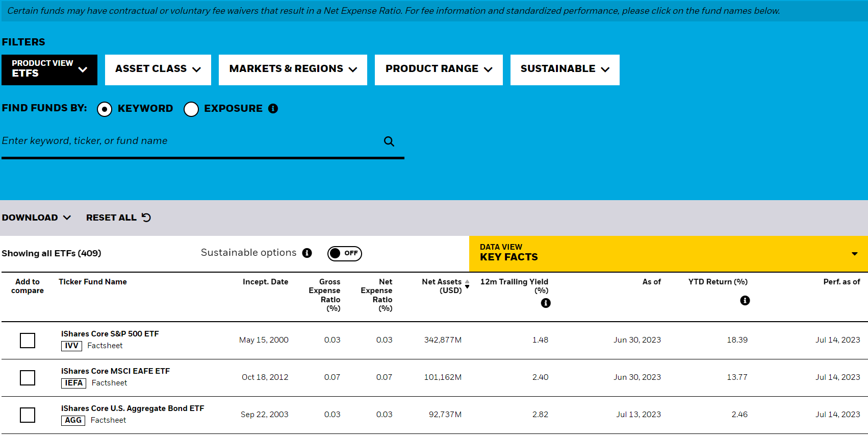Expand the Asset Class filter
Viewport: 868px width, 435px height.
(x=158, y=69)
